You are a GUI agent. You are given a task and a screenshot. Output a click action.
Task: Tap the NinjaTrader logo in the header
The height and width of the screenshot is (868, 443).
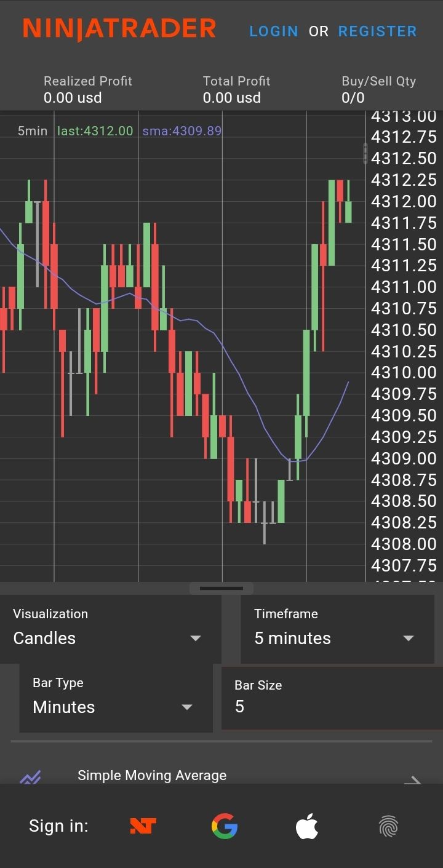[x=119, y=30]
